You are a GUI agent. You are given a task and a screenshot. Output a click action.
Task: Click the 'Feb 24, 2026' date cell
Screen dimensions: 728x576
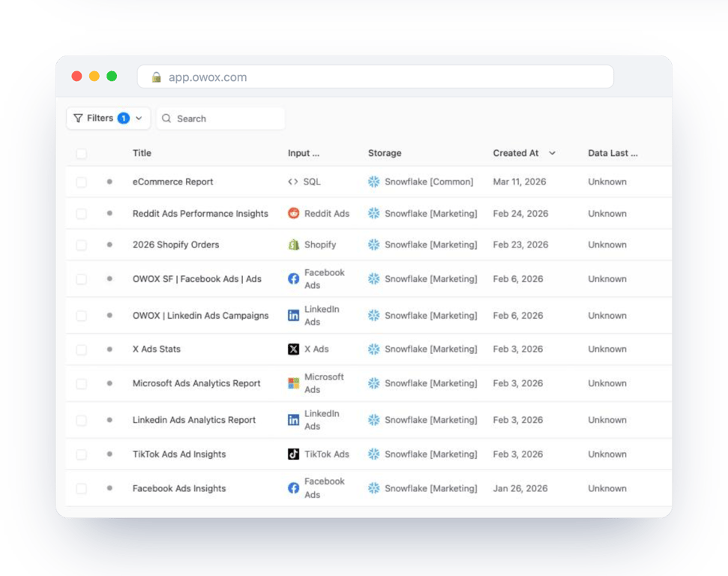pyautogui.click(x=520, y=213)
